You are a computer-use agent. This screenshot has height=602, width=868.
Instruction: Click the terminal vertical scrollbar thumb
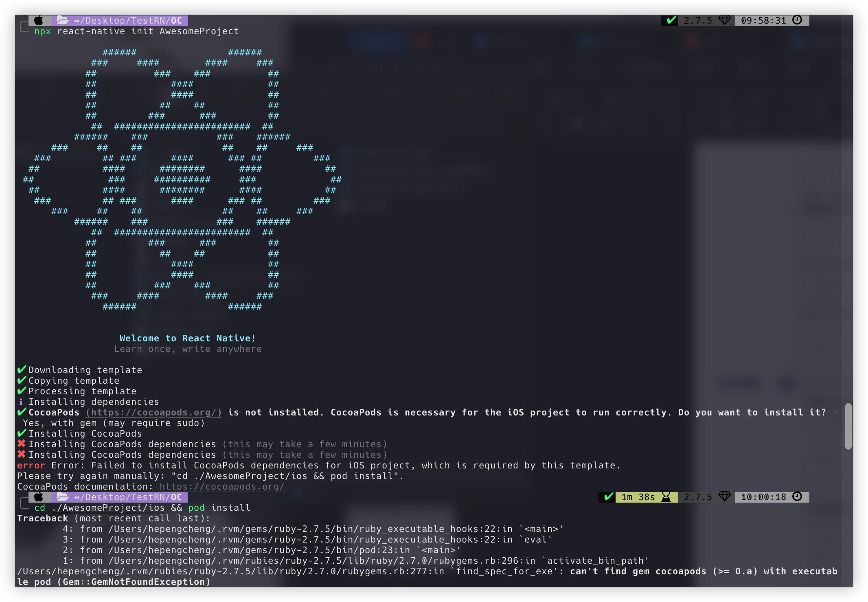click(848, 426)
